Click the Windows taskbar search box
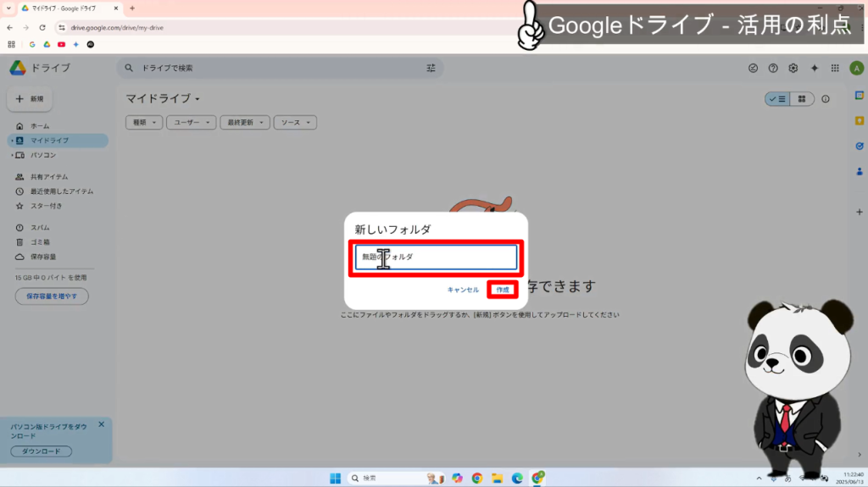868x487 pixels. (x=396, y=479)
